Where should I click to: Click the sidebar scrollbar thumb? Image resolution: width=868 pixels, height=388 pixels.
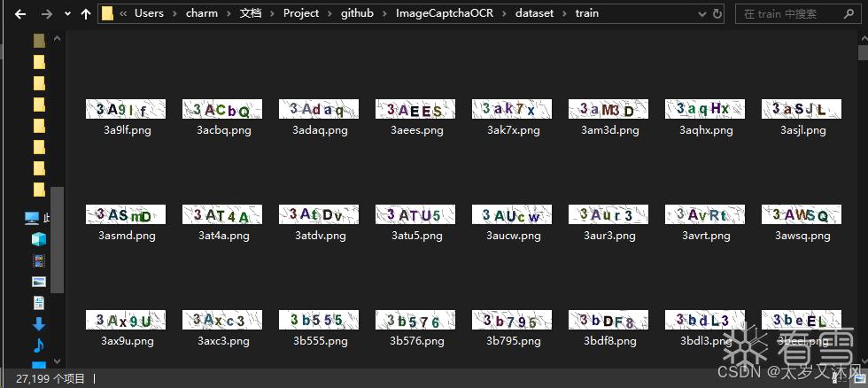(x=57, y=240)
